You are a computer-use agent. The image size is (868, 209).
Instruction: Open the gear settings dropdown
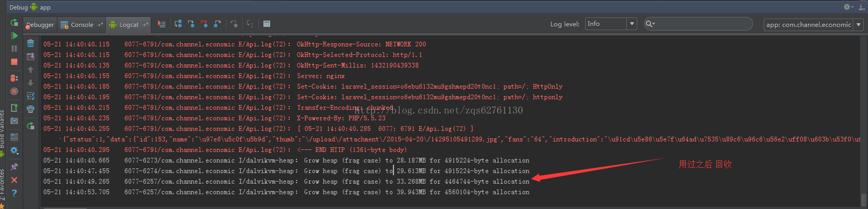coord(848,7)
